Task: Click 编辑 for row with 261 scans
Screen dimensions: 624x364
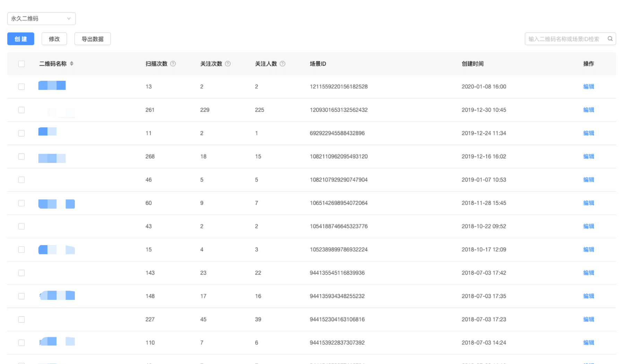Action: click(x=589, y=110)
